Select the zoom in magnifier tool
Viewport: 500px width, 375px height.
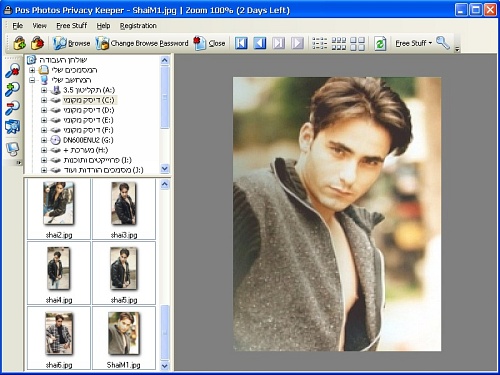pos(13,89)
